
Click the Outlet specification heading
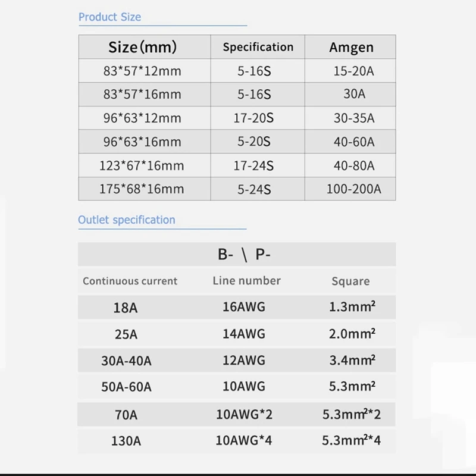click(127, 220)
